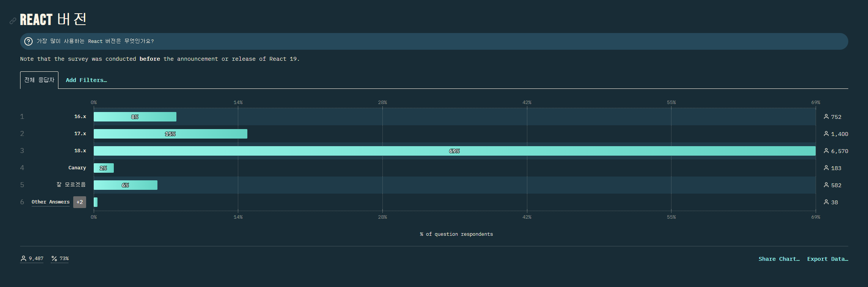Click the respondent icon next to 6,570

[826, 151]
